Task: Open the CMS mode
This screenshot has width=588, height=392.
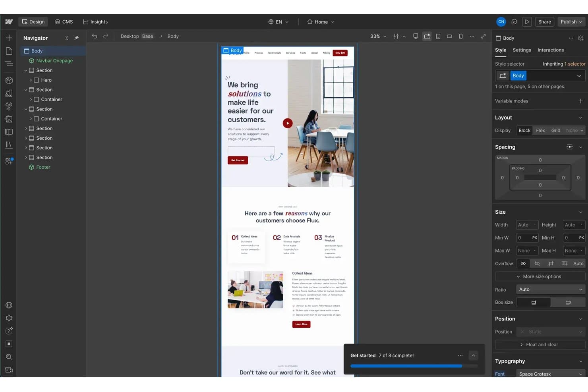Action: click(x=64, y=22)
